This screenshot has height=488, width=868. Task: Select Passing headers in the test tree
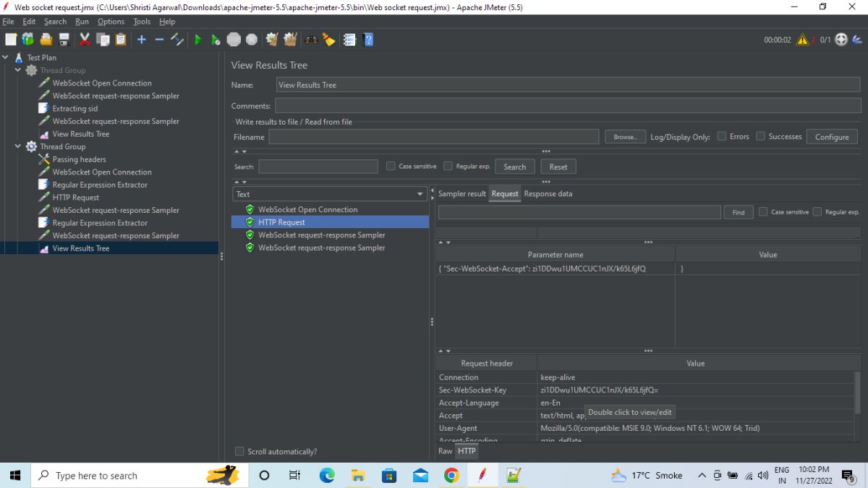(79, 159)
